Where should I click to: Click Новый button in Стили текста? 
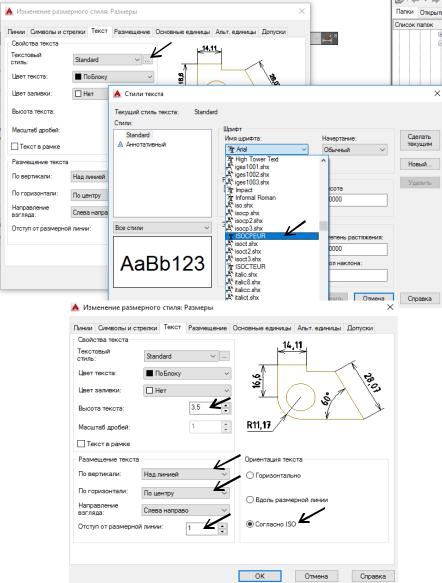pyautogui.click(x=420, y=164)
